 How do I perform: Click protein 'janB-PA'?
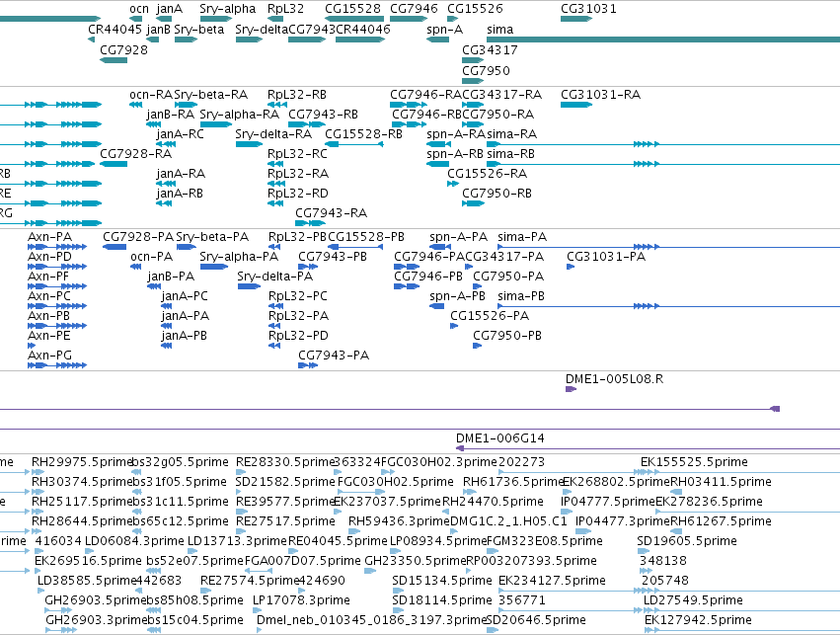(x=171, y=277)
